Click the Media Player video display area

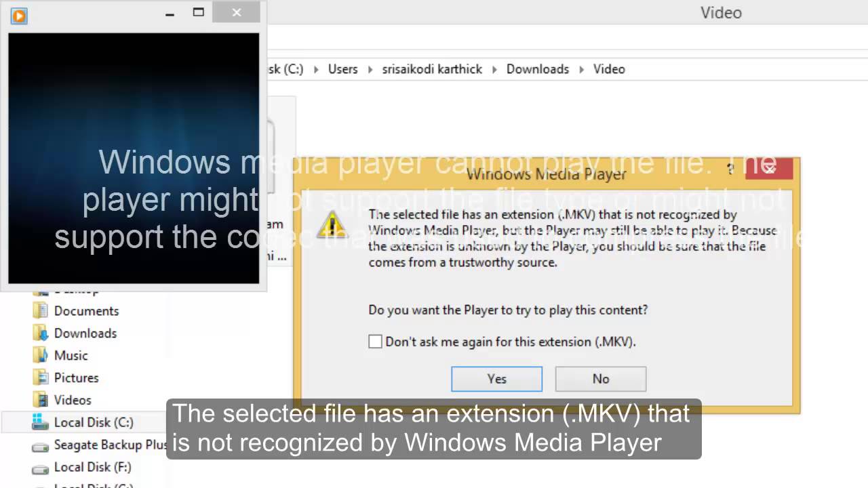pos(134,158)
